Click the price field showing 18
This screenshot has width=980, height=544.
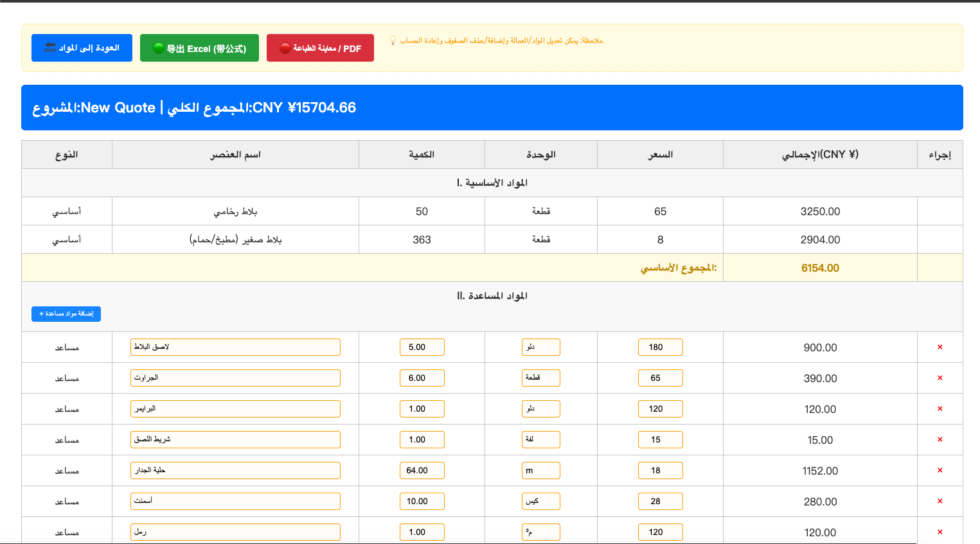pyautogui.click(x=660, y=470)
